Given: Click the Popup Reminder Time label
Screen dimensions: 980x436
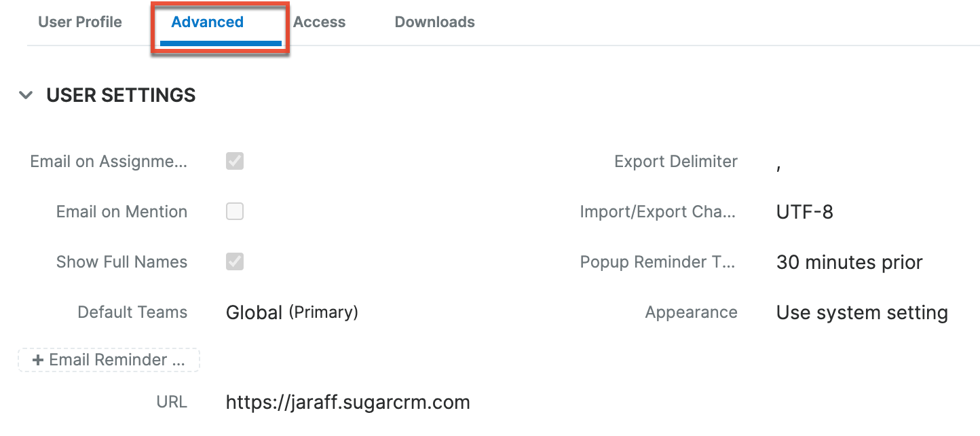Looking at the screenshot, I should pyautogui.click(x=658, y=262).
